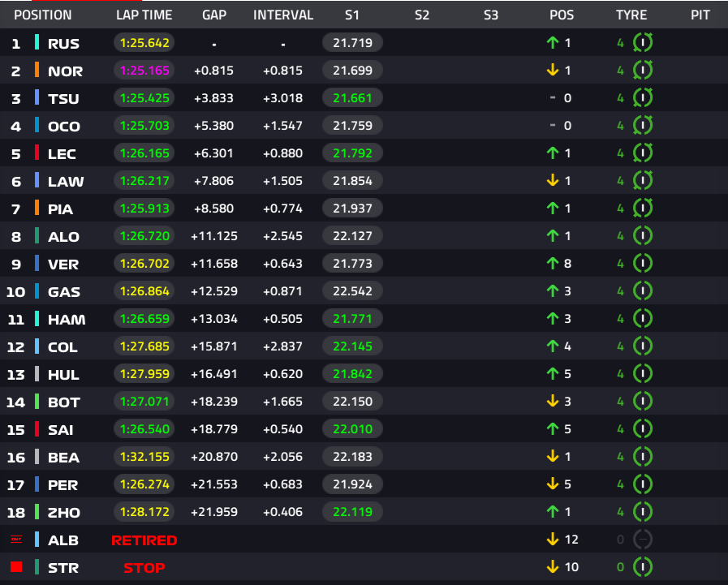The image size is (728, 585).
Task: Click the tyre icon in LEC row
Action: coord(643,153)
